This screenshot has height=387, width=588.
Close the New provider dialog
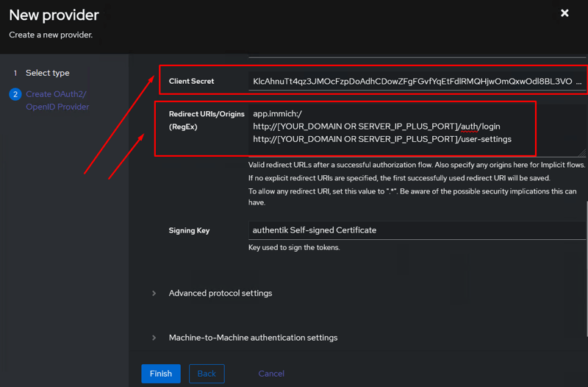tap(564, 13)
